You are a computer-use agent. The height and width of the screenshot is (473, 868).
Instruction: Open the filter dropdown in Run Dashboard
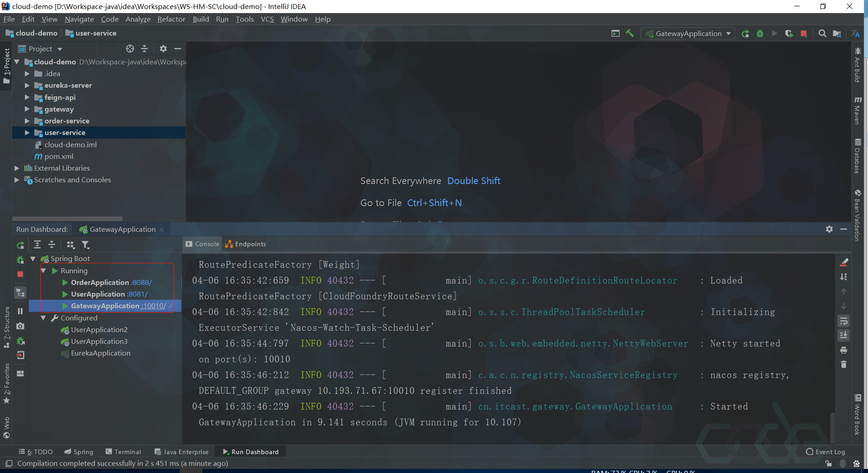[85, 244]
